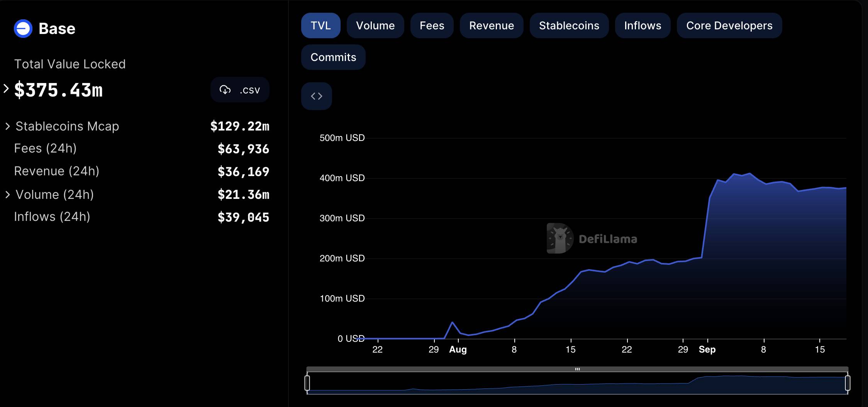Click the 100m USD axis label
The height and width of the screenshot is (407, 868).
point(342,298)
